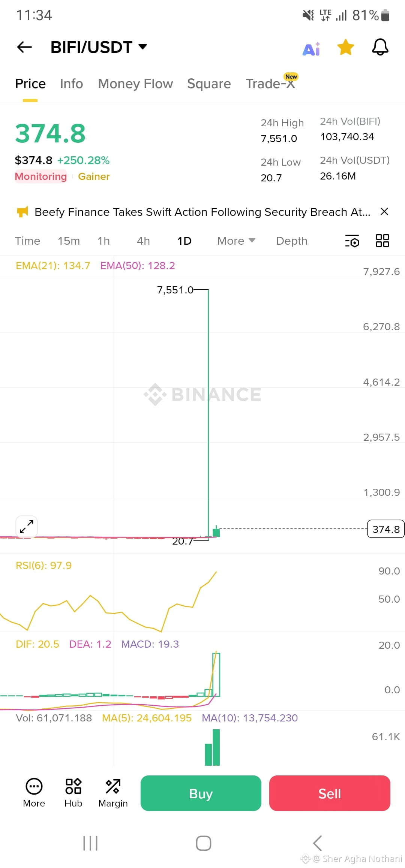
Task: Dismiss the Beefy Finance news banner
Action: pos(384,212)
